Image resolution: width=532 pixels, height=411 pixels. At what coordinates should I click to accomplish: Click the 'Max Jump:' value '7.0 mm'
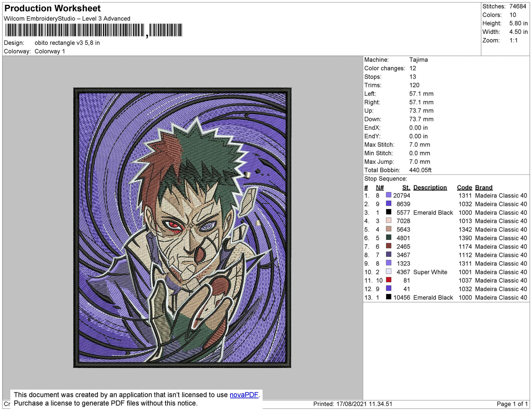coord(420,162)
